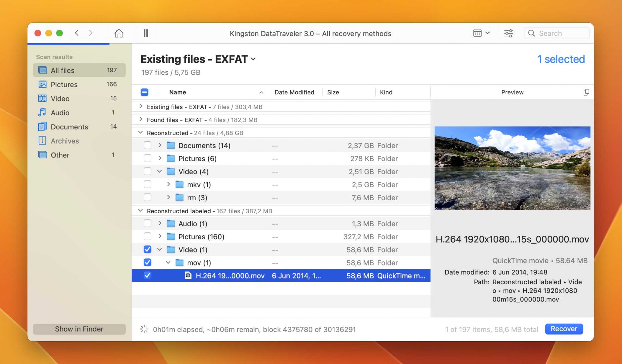
Task: Pause the scan using the pause icon
Action: [146, 33]
